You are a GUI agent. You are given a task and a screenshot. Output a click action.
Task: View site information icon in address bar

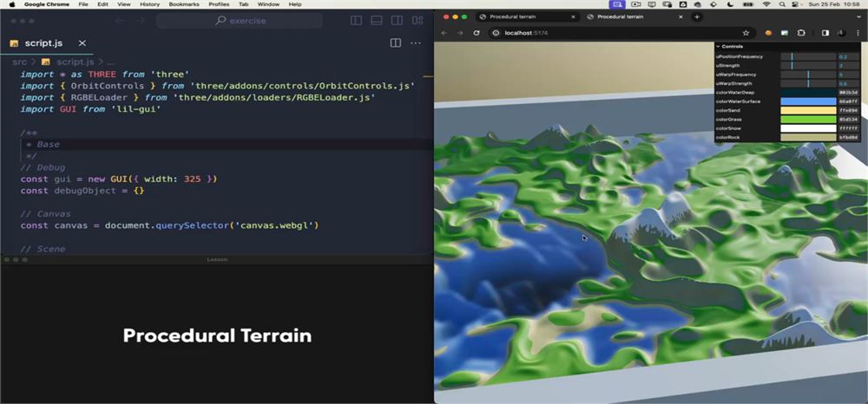[496, 33]
